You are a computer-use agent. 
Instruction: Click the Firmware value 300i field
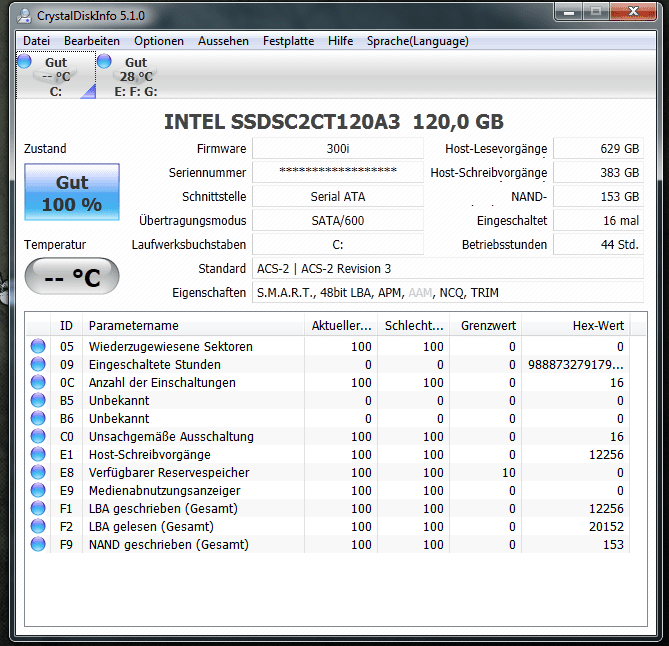coord(338,148)
